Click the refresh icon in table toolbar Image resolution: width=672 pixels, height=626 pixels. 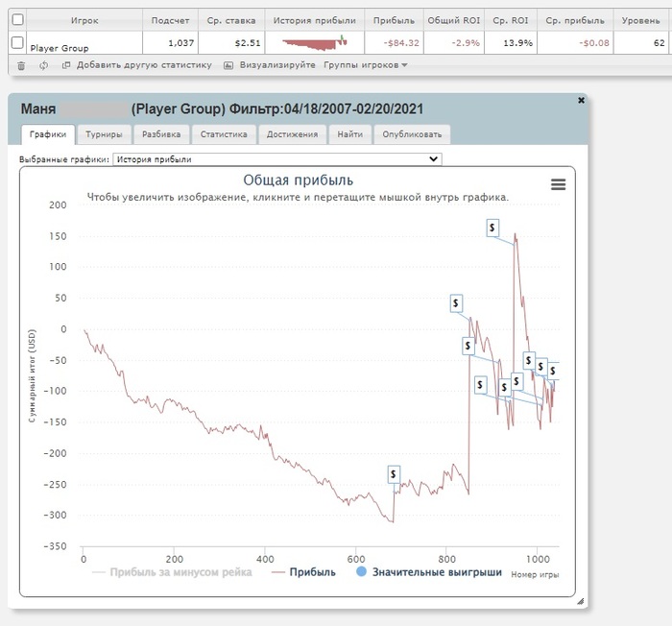43,65
